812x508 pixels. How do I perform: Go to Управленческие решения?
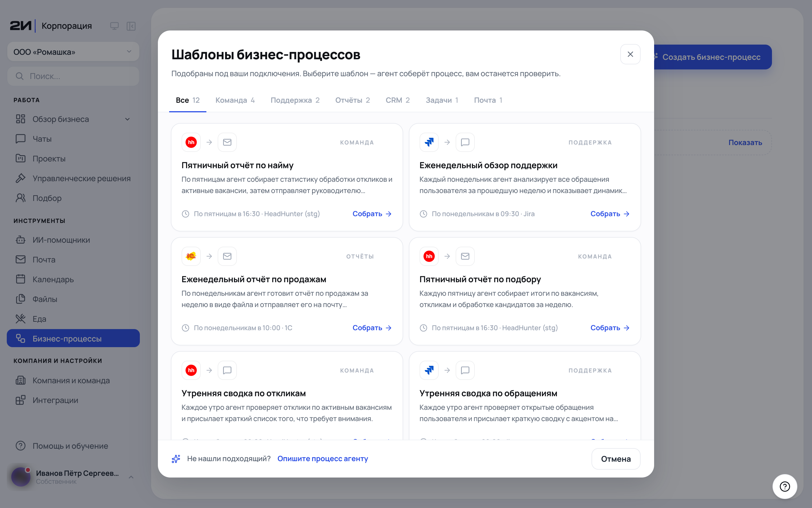click(73, 178)
